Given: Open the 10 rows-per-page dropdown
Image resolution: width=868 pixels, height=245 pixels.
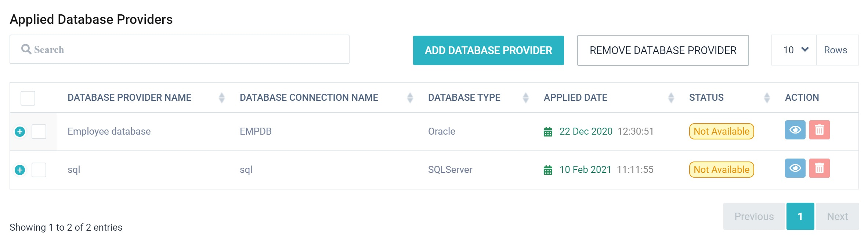Looking at the screenshot, I should [x=794, y=50].
